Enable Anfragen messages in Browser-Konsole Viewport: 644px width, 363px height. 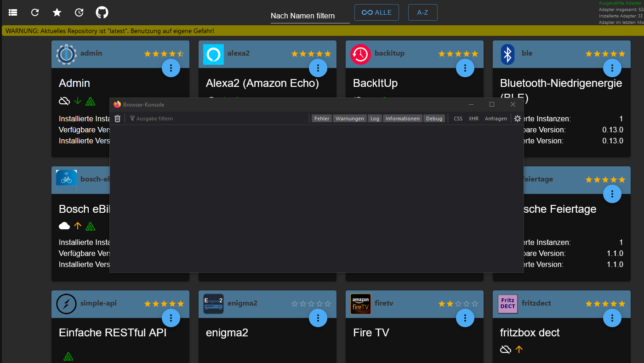(496, 119)
